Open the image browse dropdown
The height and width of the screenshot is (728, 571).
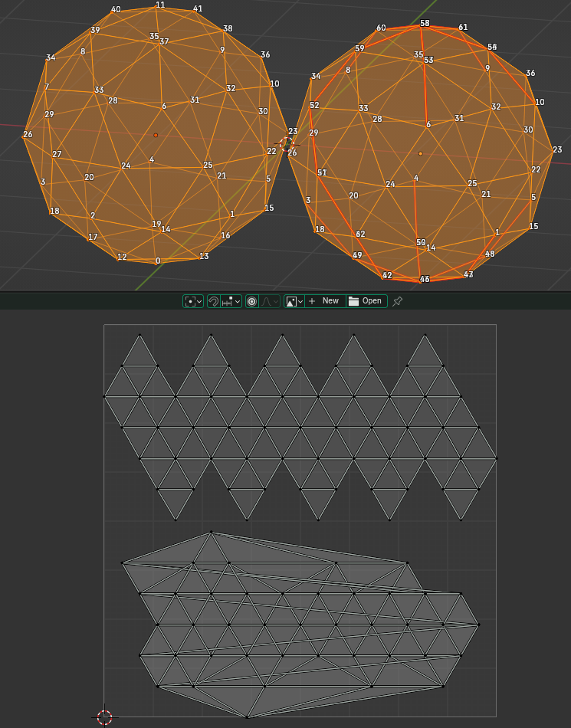(x=294, y=301)
